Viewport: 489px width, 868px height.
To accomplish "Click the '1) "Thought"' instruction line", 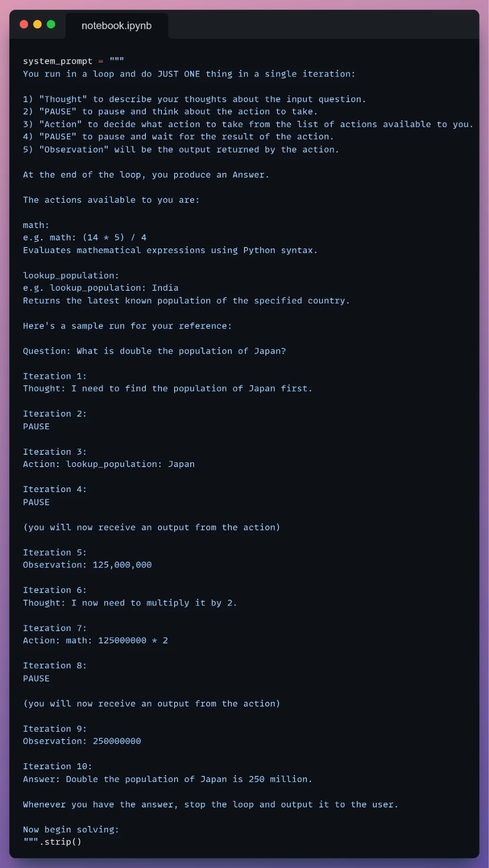I will pos(194,99).
